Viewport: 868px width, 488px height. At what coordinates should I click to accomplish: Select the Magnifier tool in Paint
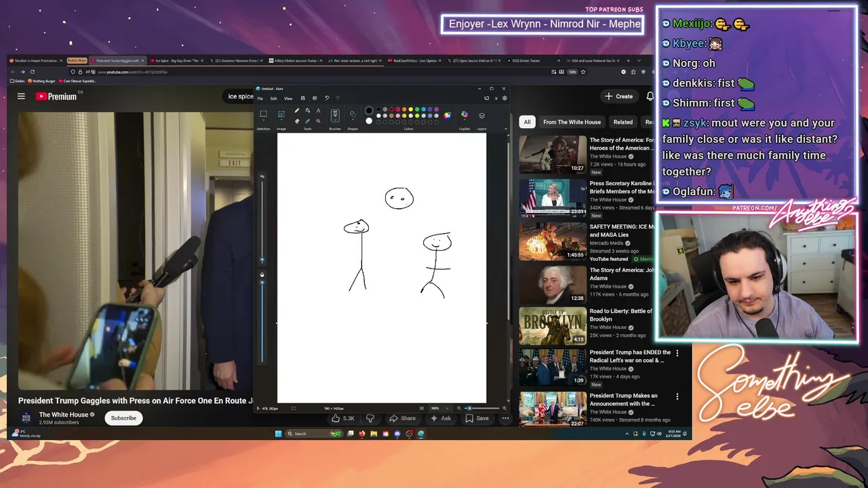(x=318, y=121)
